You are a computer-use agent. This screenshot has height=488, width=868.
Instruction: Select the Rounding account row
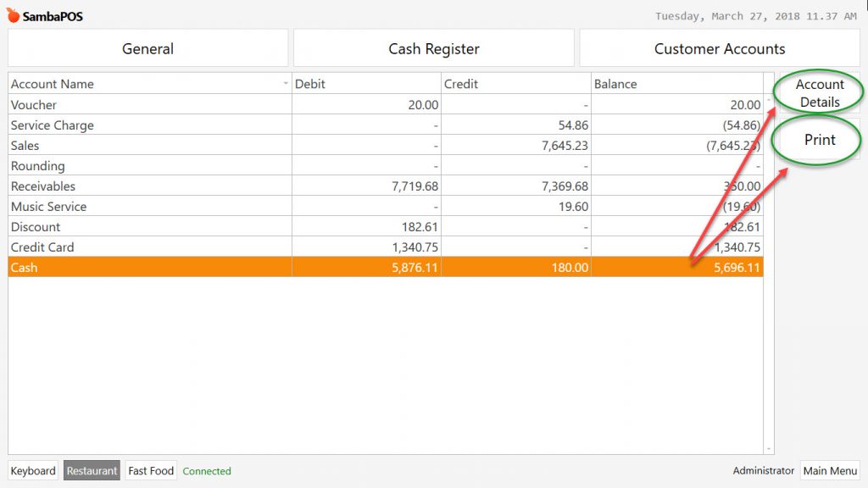[386, 166]
